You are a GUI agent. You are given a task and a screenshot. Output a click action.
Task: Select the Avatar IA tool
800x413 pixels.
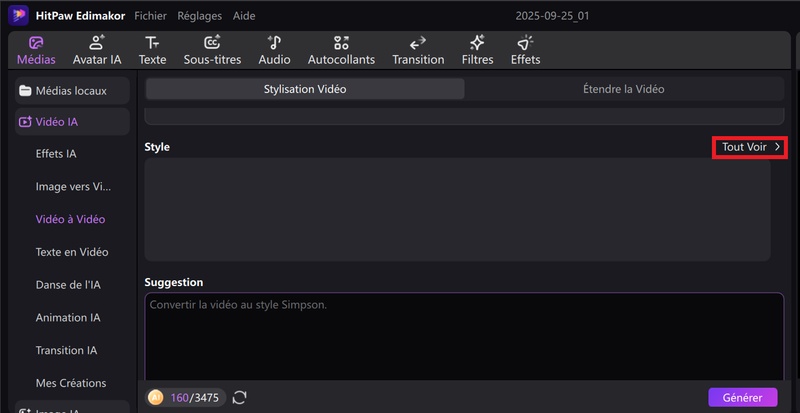point(97,50)
